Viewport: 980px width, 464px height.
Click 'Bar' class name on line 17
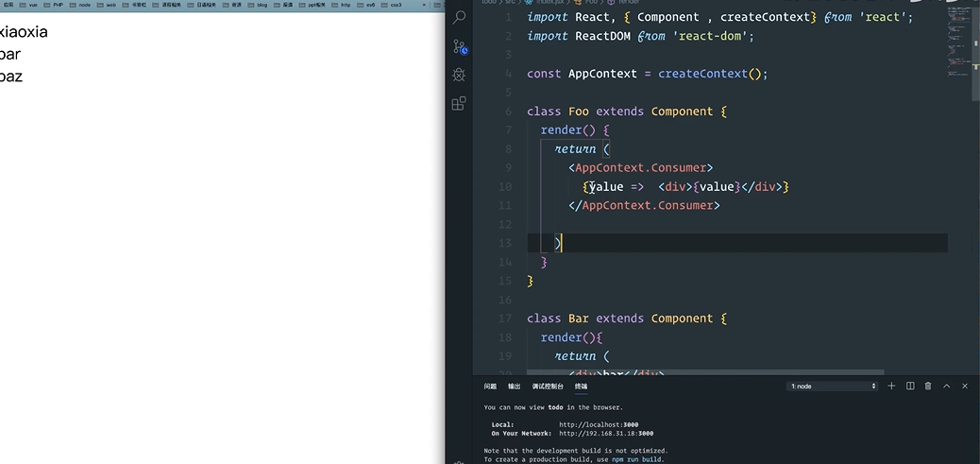[578, 318]
